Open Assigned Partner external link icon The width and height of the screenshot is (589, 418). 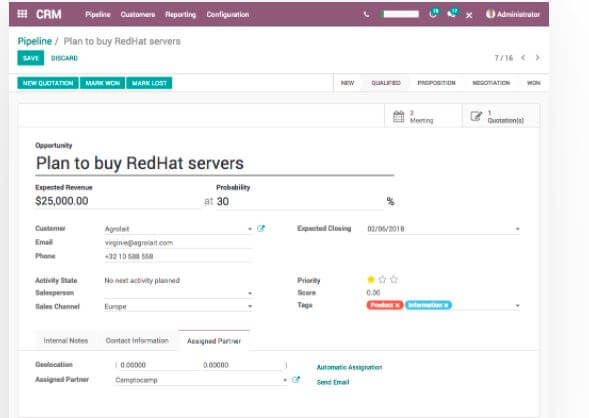pyautogui.click(x=296, y=380)
